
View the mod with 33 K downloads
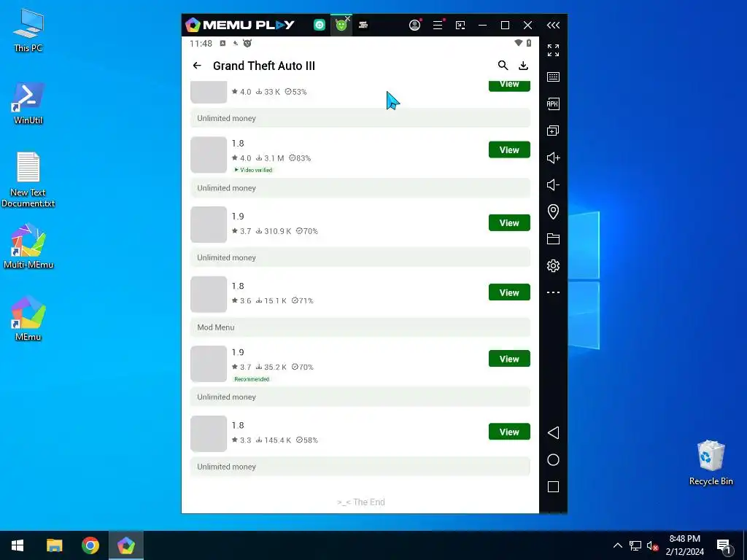point(509,85)
